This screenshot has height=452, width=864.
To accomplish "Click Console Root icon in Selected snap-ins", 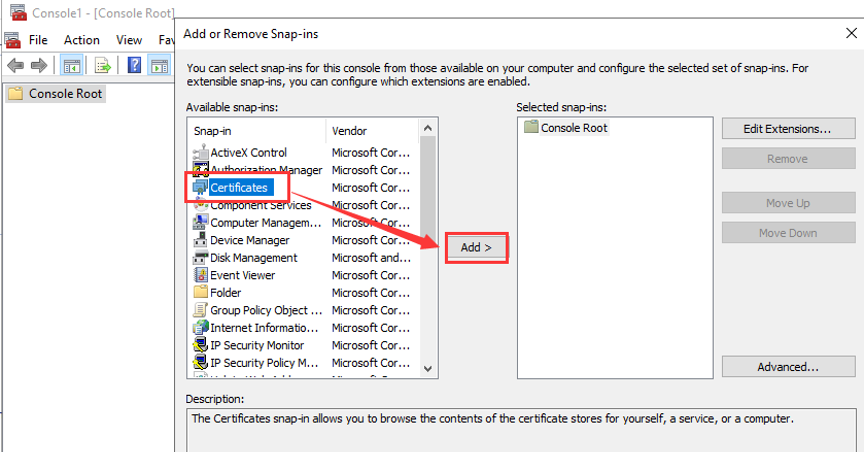I will [531, 127].
